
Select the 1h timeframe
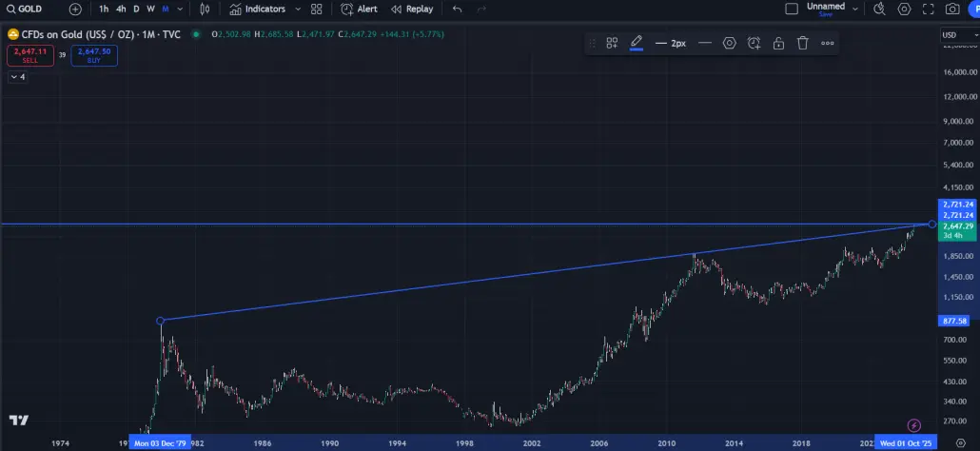(104, 9)
